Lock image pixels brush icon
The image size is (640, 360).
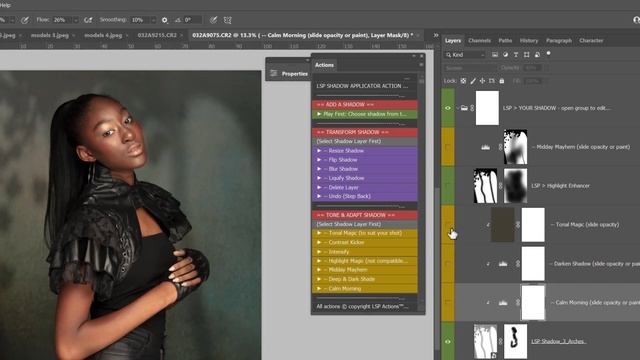click(473, 81)
